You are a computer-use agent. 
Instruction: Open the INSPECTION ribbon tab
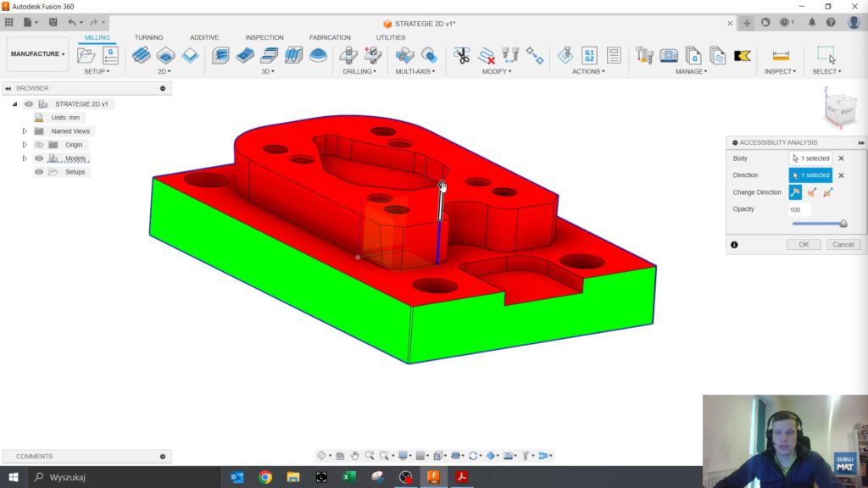pos(264,37)
